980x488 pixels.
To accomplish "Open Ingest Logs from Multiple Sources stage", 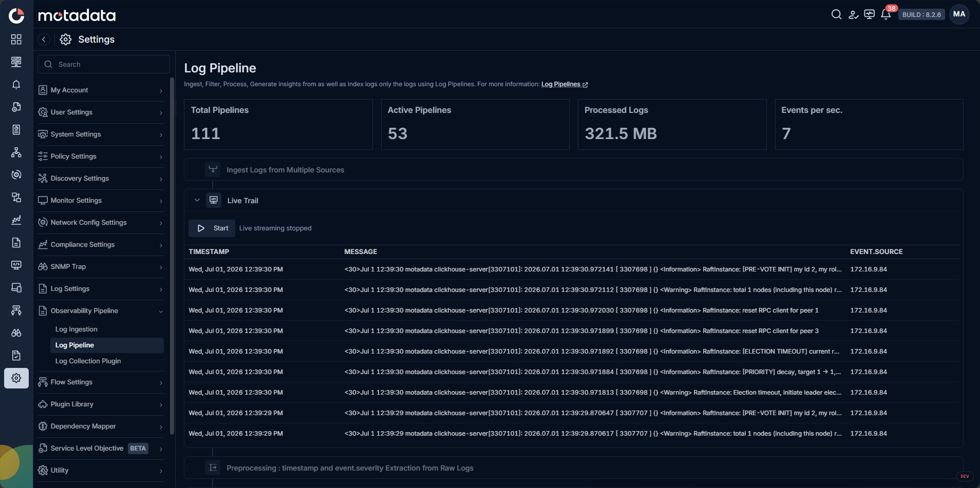I will pos(573,169).
